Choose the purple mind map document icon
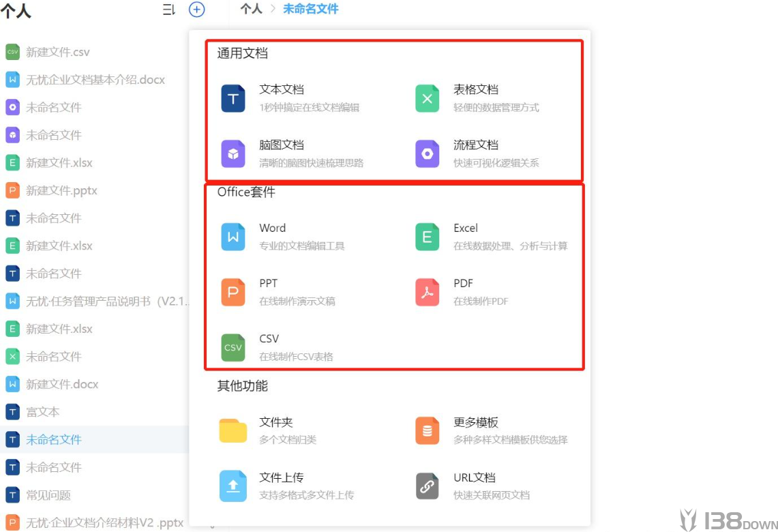The width and height of the screenshot is (778, 532). [x=233, y=154]
